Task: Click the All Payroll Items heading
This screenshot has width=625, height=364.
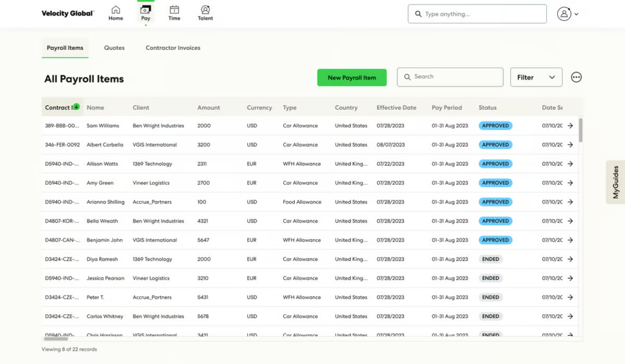Action: tap(84, 79)
